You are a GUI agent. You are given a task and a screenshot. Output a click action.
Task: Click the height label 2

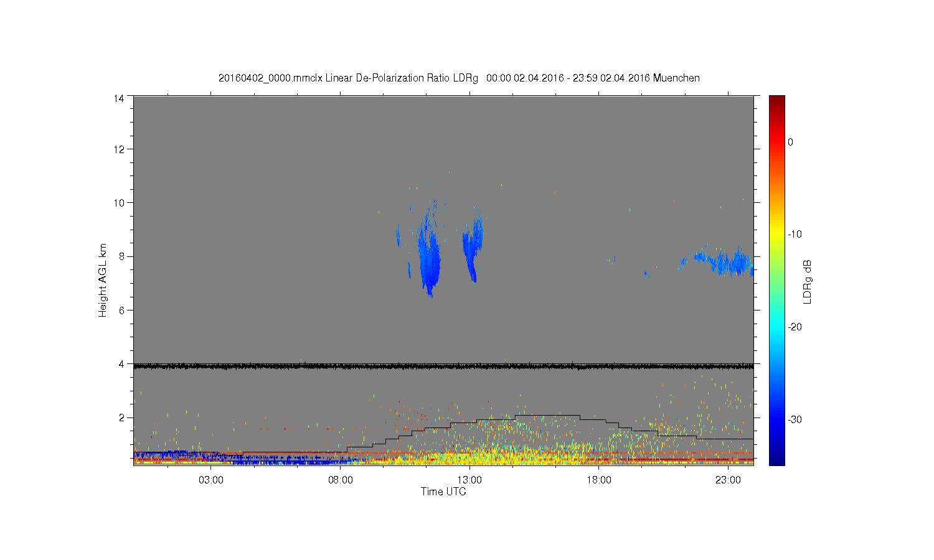point(122,418)
